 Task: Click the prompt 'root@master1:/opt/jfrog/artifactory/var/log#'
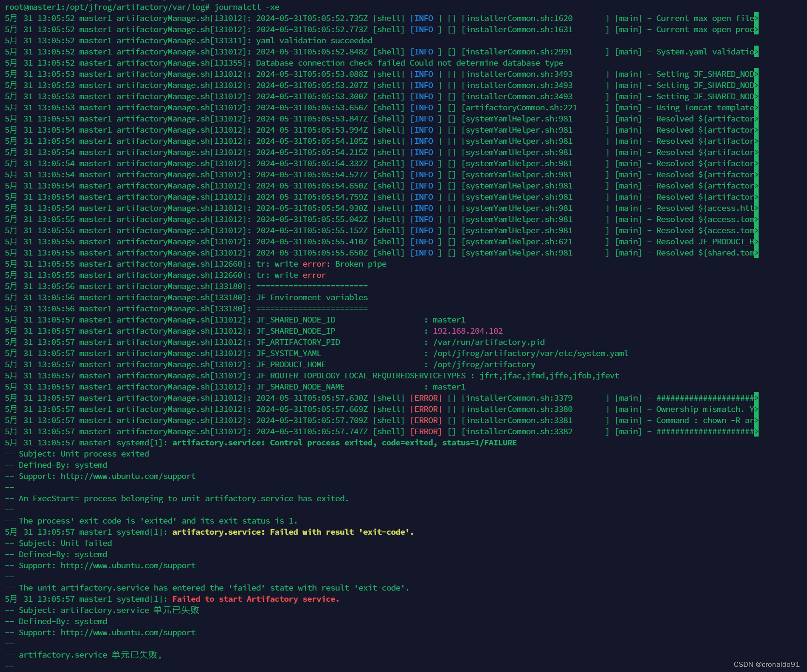tap(107, 7)
